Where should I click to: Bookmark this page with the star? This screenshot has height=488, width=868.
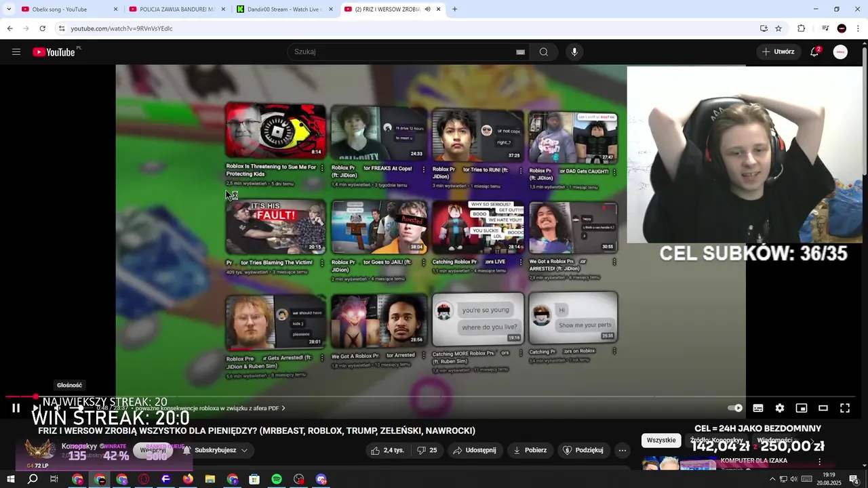click(x=778, y=28)
